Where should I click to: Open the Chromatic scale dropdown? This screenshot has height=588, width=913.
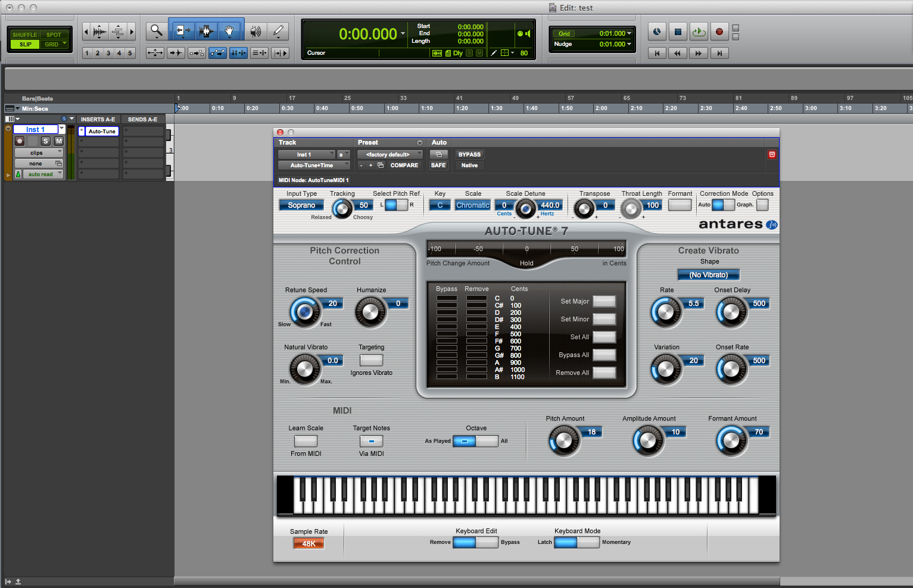pos(472,205)
